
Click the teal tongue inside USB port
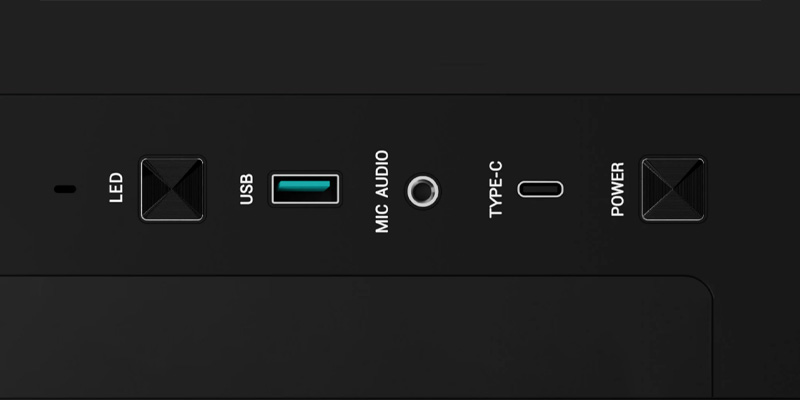(304, 186)
